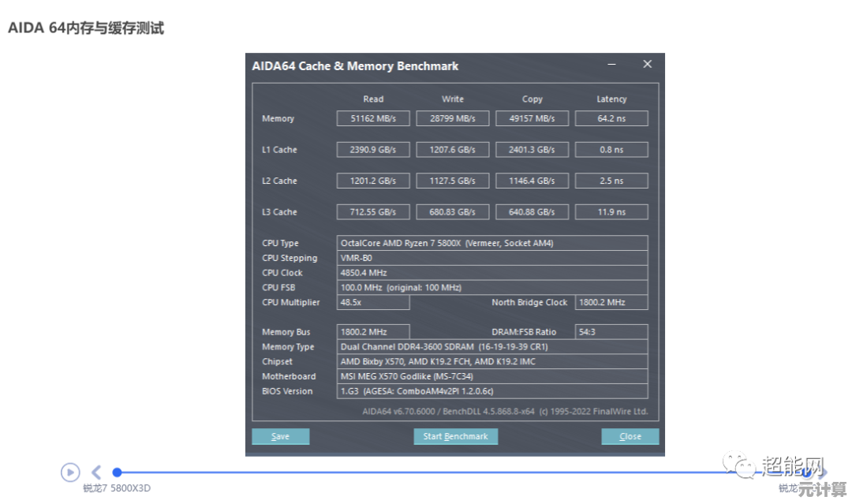Screen dimensions: 852x504
Task: Click the CPU Type label
Action: (x=280, y=243)
